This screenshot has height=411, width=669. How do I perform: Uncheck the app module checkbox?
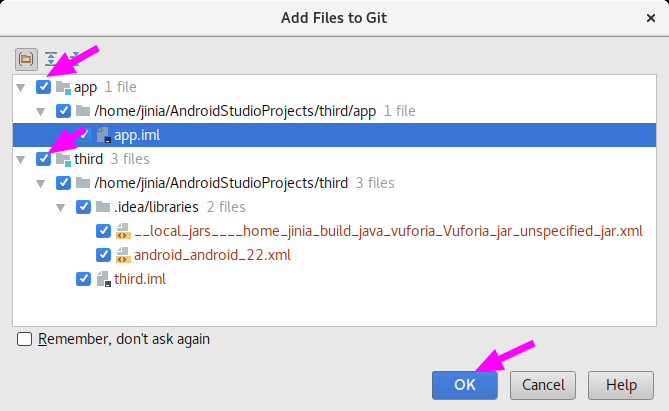[44, 87]
